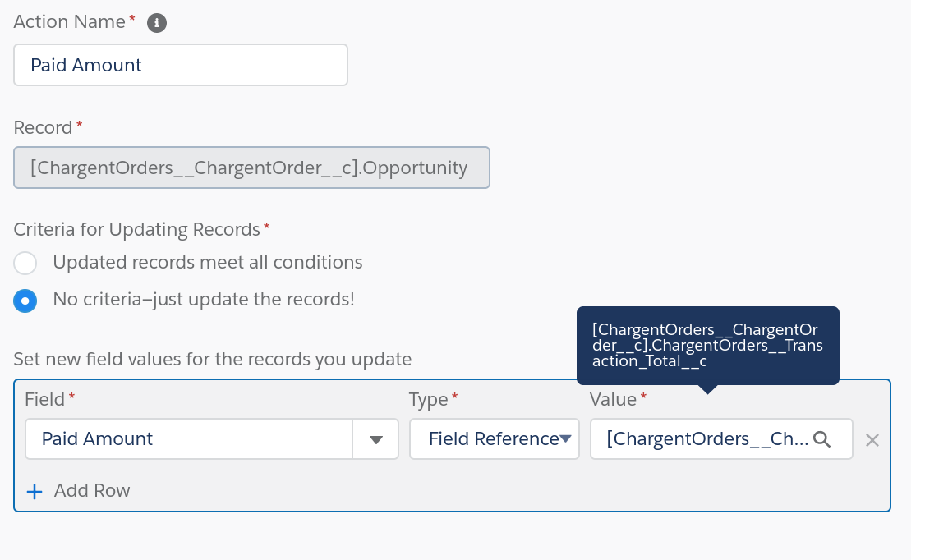Image resolution: width=925 pixels, height=560 pixels.
Task: Click the Paid Amount name input box
Action: [181, 64]
